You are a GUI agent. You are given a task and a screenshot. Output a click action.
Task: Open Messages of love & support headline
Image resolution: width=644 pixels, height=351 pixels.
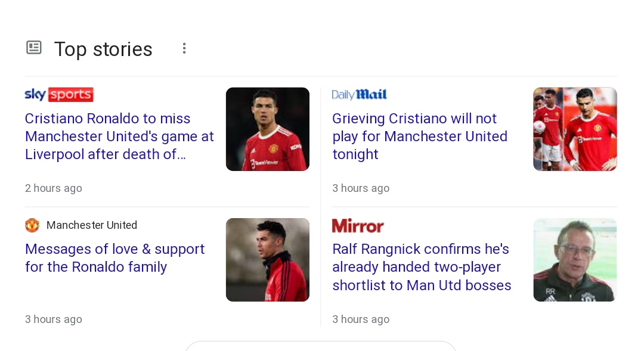click(114, 258)
